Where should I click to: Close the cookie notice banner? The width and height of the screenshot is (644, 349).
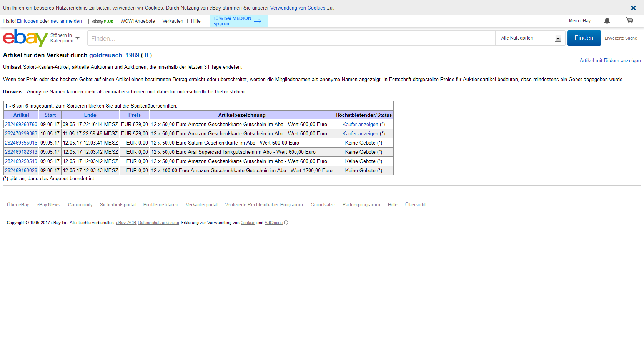tap(633, 8)
